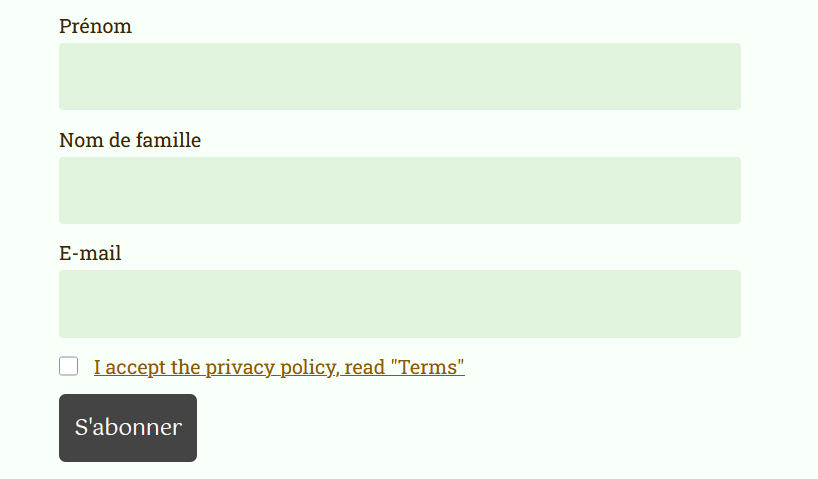Click the field below Nom de famille
The image size is (818, 479).
[x=399, y=190]
